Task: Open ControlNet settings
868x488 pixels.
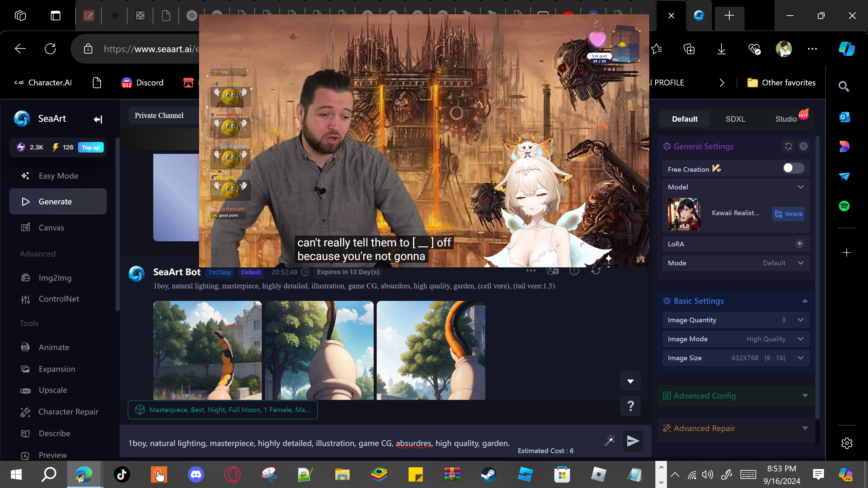Action: (x=58, y=299)
